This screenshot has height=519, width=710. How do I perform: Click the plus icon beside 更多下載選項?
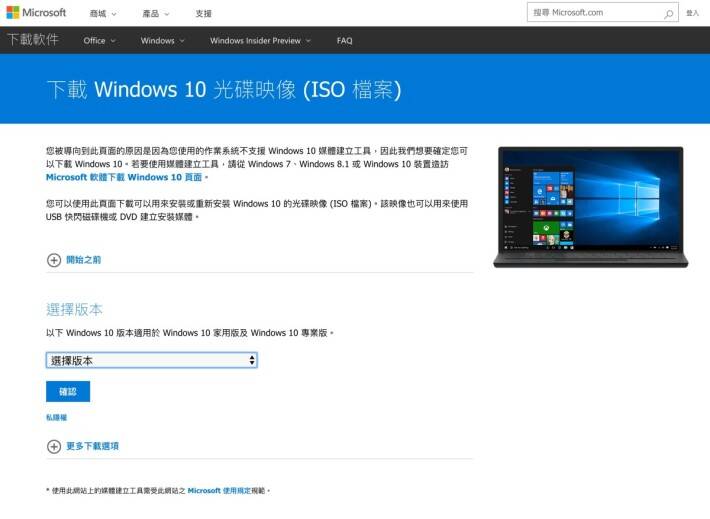click(x=54, y=446)
